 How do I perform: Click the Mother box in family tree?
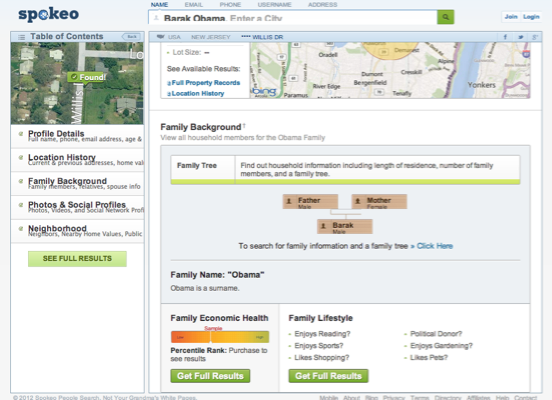[x=379, y=202]
